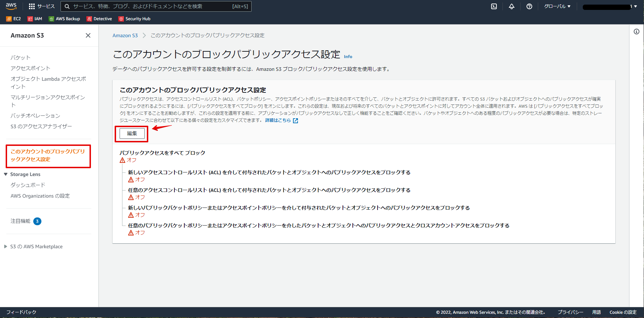Focus the service search input field
The width and height of the screenshot is (644, 318).
tap(156, 6)
